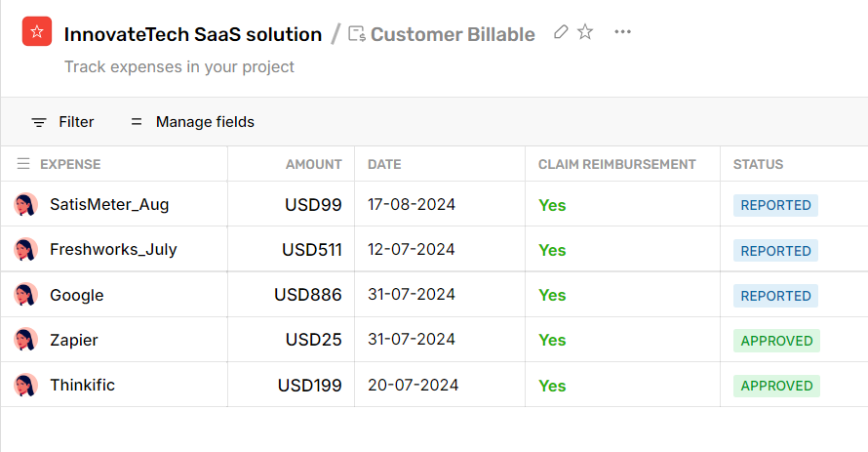Sort by the Amount column header
This screenshot has width=868, height=452.
[x=313, y=164]
